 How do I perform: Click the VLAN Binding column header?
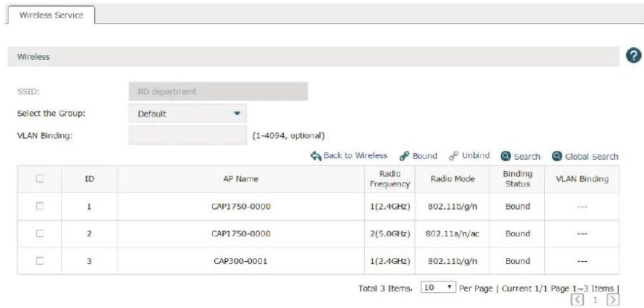tap(582, 179)
